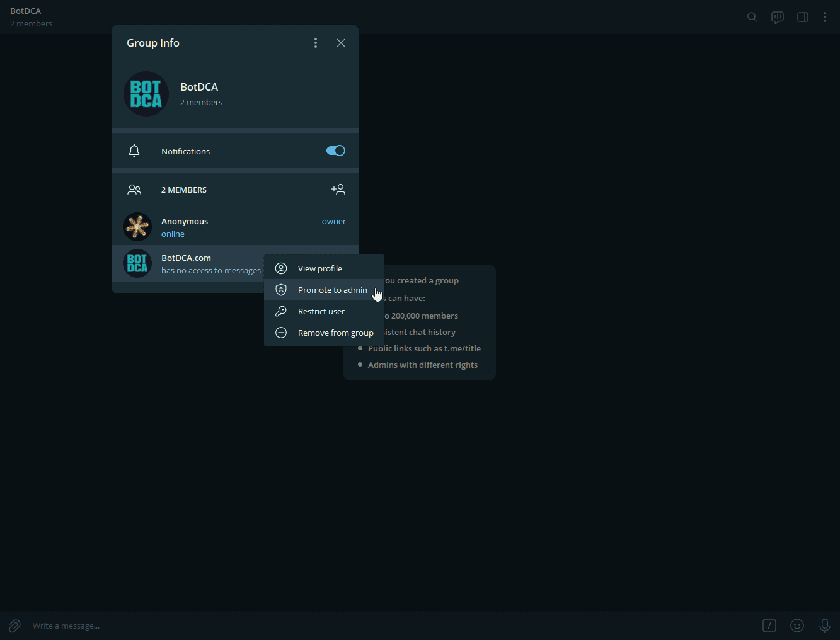Image resolution: width=840 pixels, height=640 pixels.
Task: Click the BotDCA.com member avatar
Action: click(x=137, y=264)
